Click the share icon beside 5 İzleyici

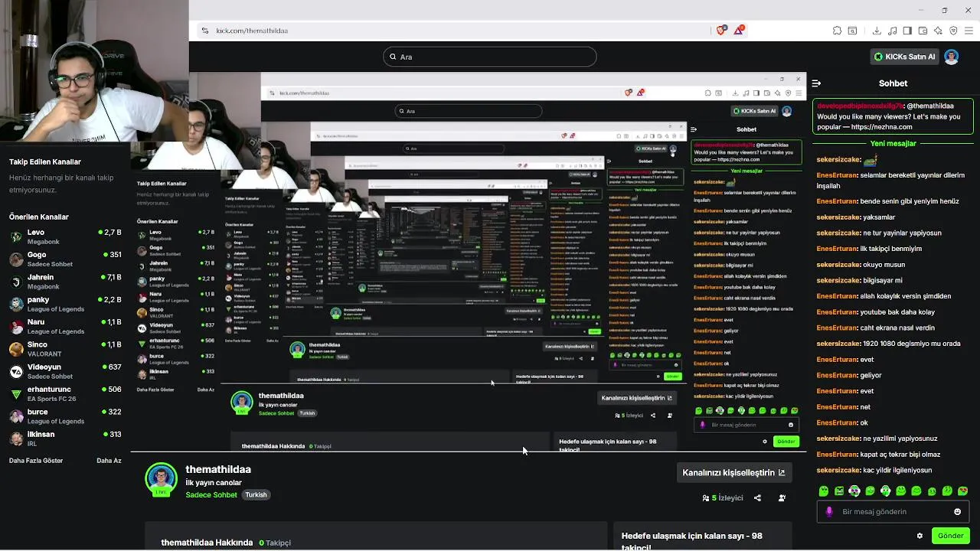pos(757,498)
